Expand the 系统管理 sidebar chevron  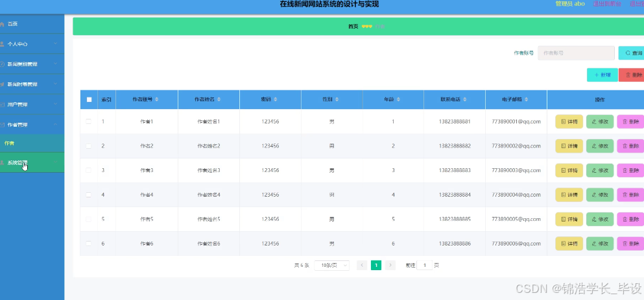coord(55,162)
